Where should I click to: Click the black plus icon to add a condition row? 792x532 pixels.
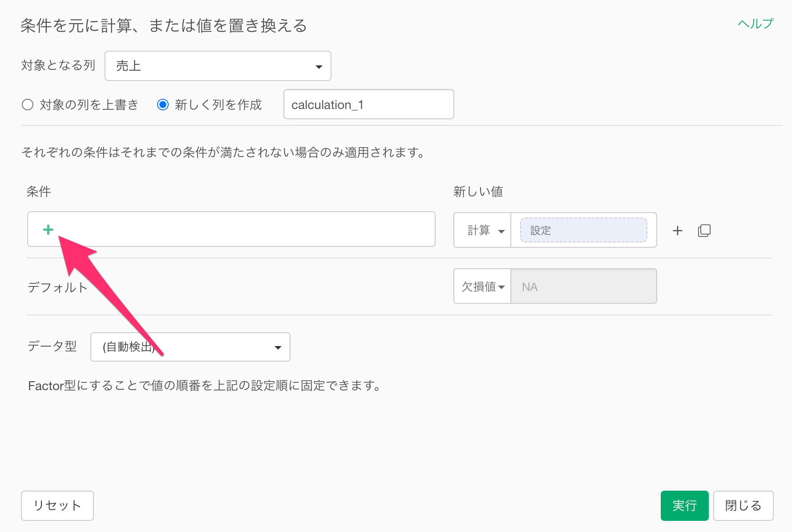(677, 230)
